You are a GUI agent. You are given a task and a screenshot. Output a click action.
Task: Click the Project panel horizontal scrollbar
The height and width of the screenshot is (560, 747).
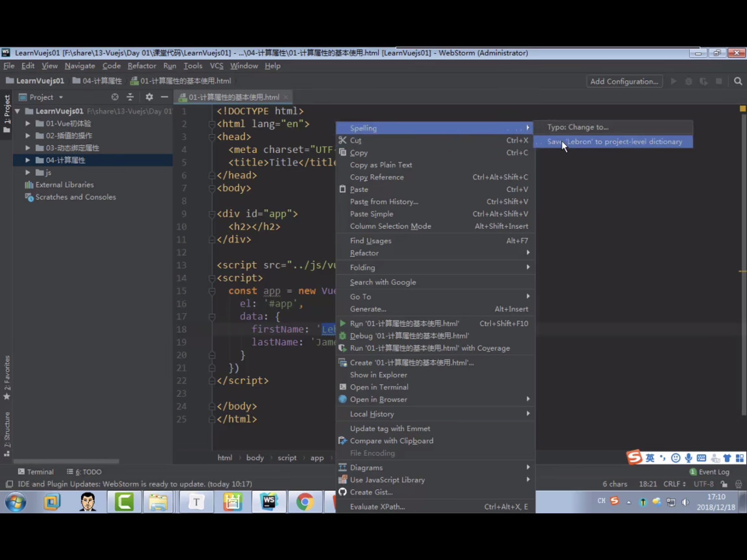pyautogui.click(x=66, y=461)
